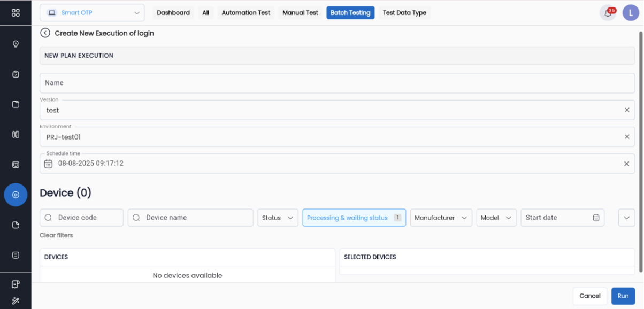Expand the Smart OTP project dropdown
Image resolution: width=644 pixels, height=309 pixels.
tap(93, 13)
